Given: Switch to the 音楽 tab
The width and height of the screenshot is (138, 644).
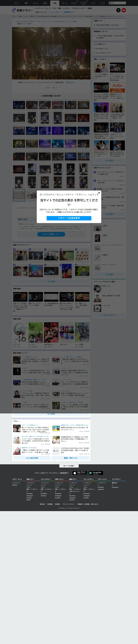Looking at the screenshot, I should tap(26, 3).
